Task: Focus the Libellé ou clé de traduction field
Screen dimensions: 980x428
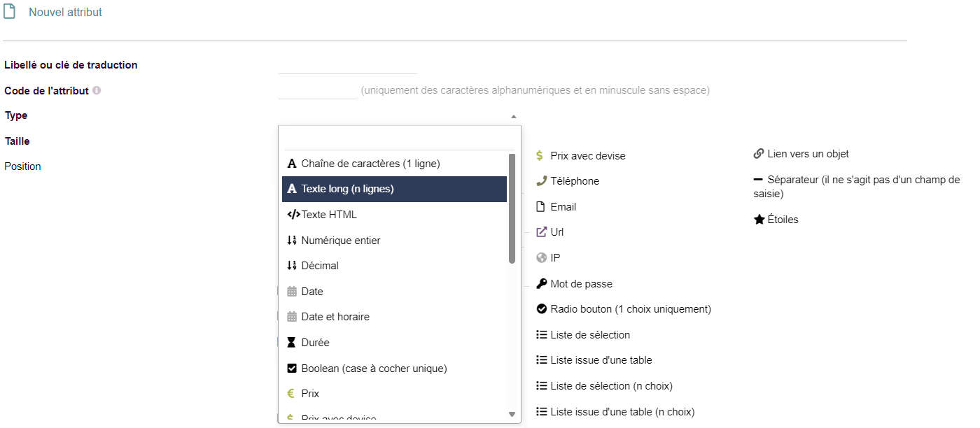Action: pos(347,65)
